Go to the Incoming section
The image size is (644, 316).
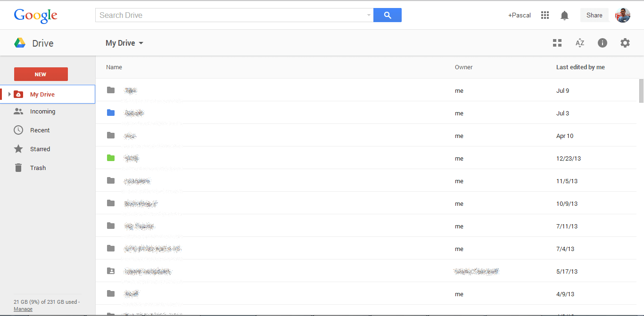tap(42, 112)
